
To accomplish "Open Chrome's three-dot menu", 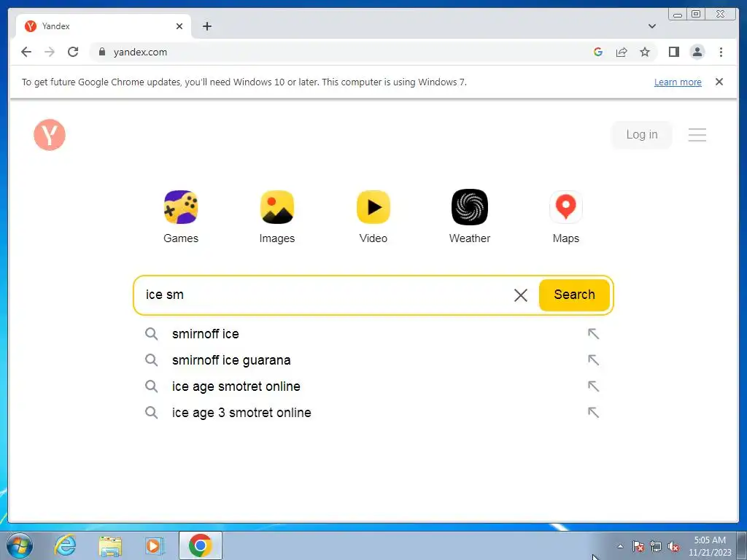I will coord(721,52).
